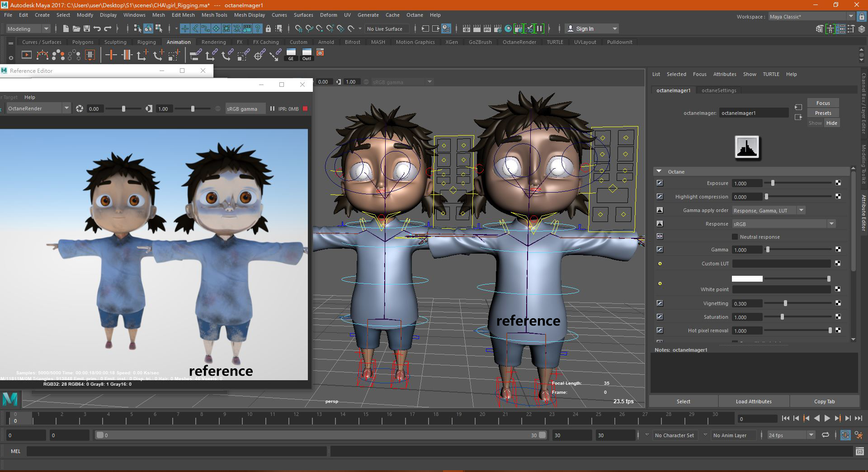The height and width of the screenshot is (472, 868).
Task: Pause the Octane IPR render
Action: [272, 109]
